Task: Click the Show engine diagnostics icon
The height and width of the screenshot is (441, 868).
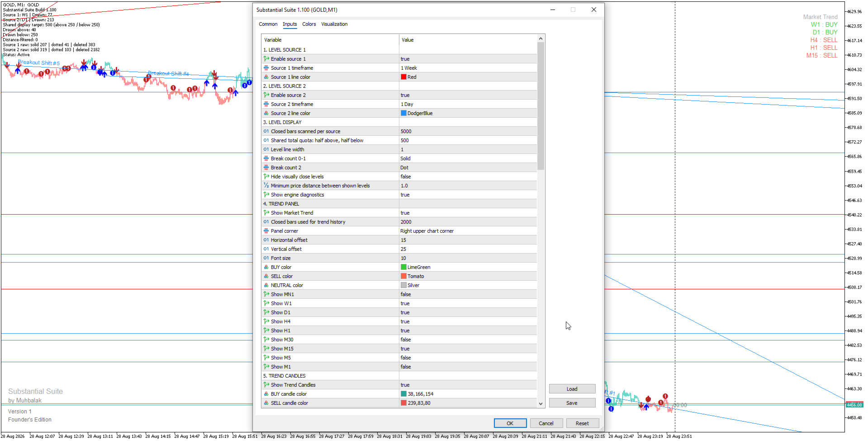Action: coord(266,195)
